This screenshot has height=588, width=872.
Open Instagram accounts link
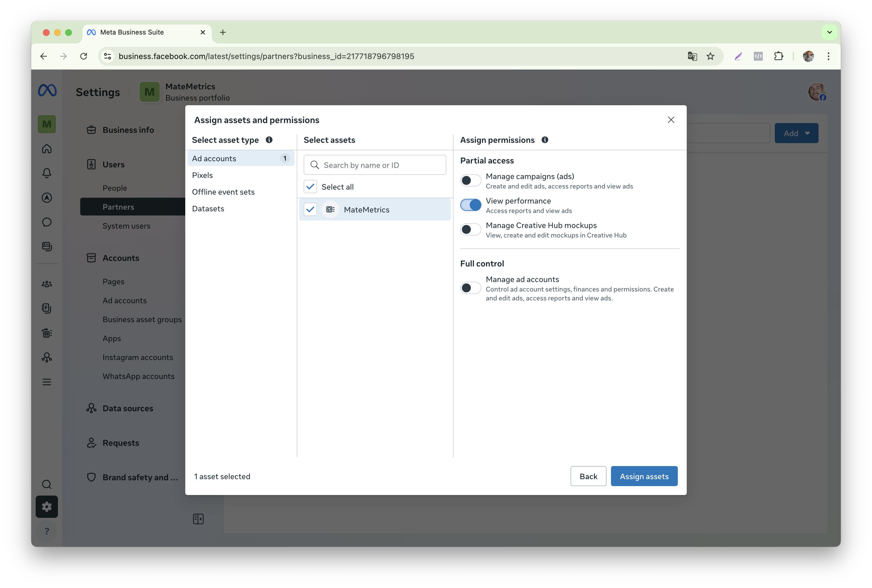pyautogui.click(x=138, y=357)
